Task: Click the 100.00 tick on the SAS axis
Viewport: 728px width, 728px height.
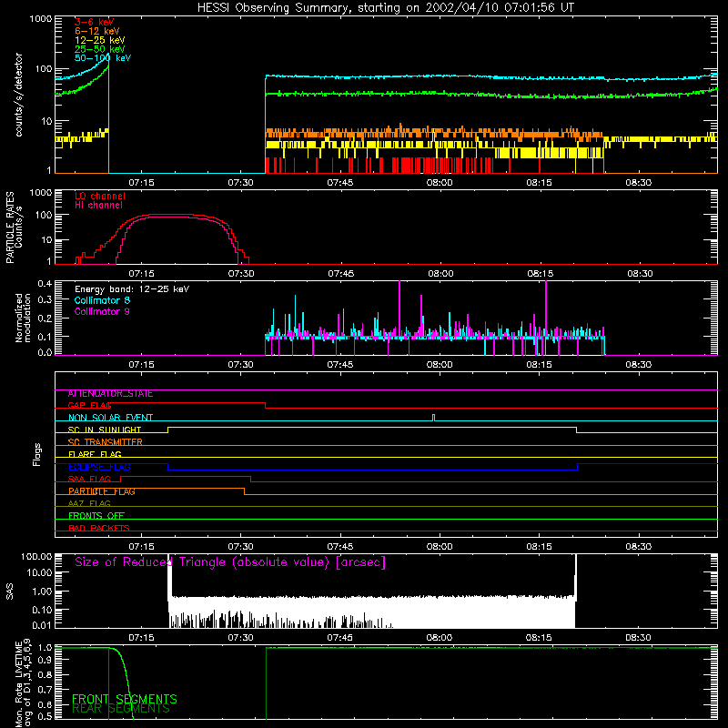Action: (36, 557)
